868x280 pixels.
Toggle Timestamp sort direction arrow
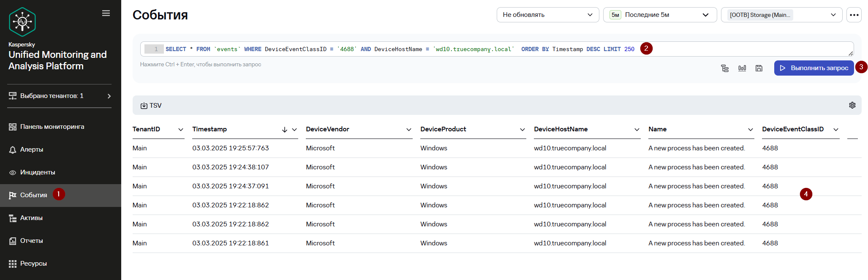285,130
